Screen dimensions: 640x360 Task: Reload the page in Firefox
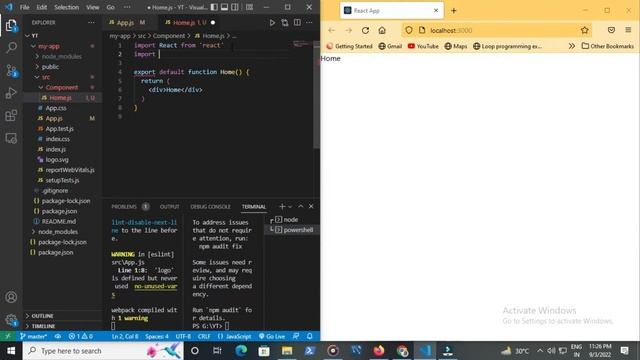point(365,30)
